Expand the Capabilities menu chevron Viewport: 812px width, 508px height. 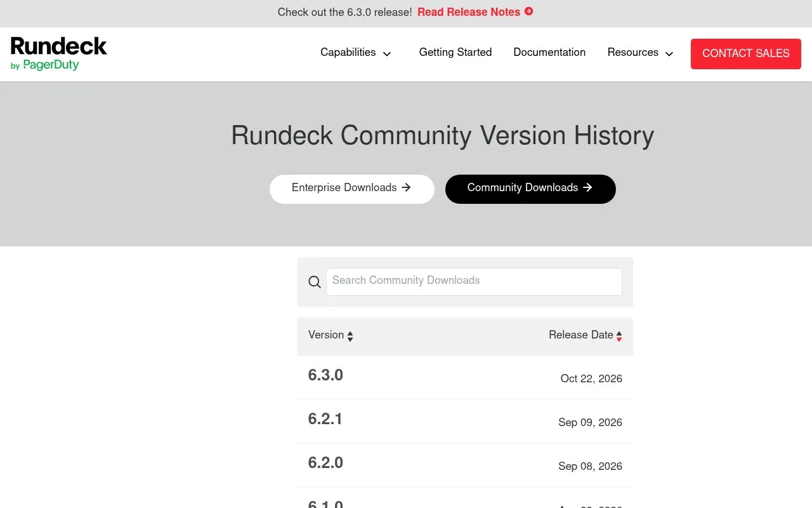coord(387,54)
